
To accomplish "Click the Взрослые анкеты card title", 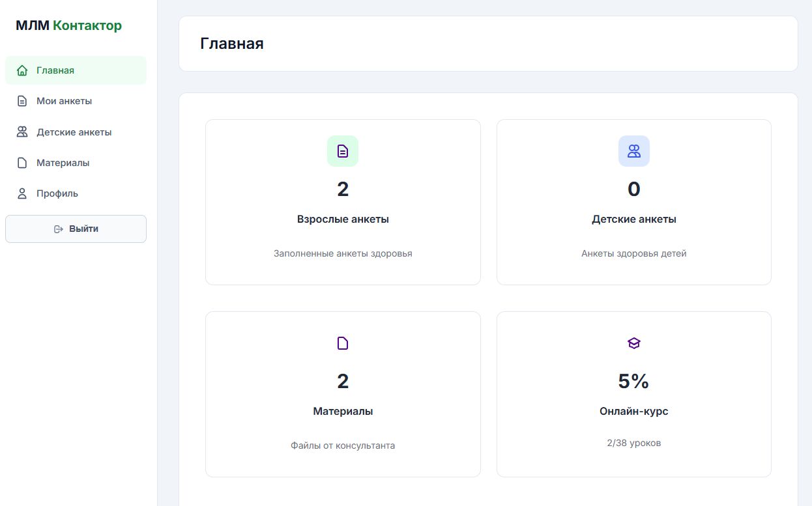I will coord(343,219).
